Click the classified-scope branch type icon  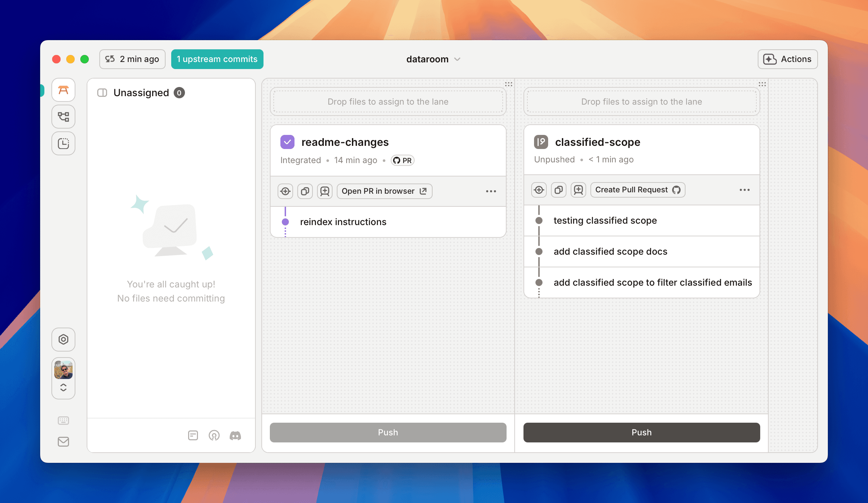541,142
